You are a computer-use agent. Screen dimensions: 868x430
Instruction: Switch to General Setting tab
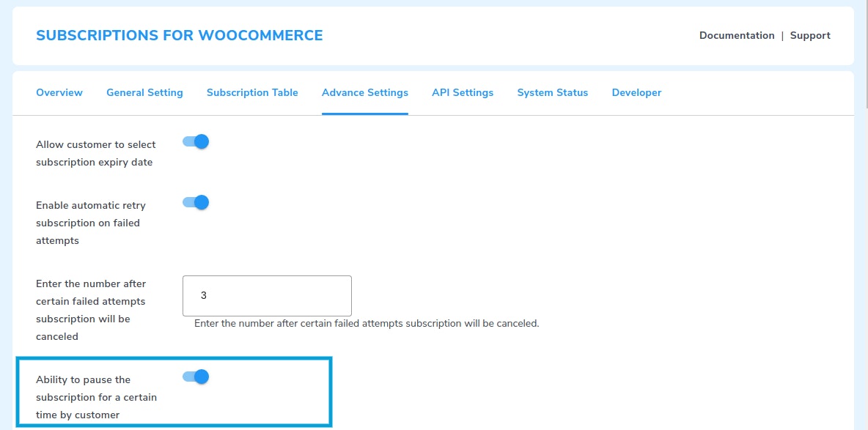(x=144, y=92)
